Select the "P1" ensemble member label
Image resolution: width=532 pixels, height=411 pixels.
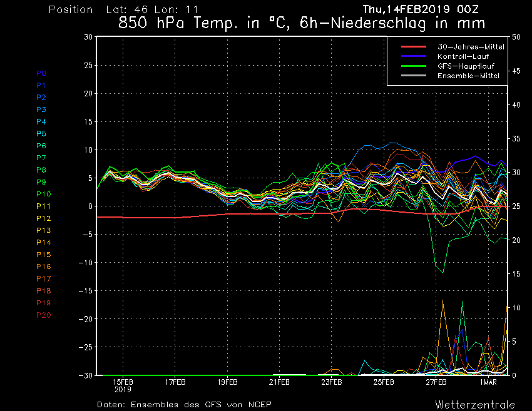point(41,86)
